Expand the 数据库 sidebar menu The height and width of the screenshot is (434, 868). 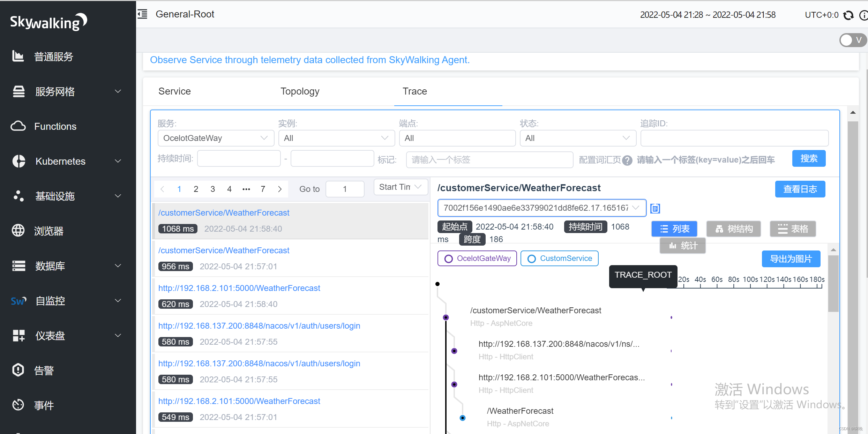click(x=118, y=266)
